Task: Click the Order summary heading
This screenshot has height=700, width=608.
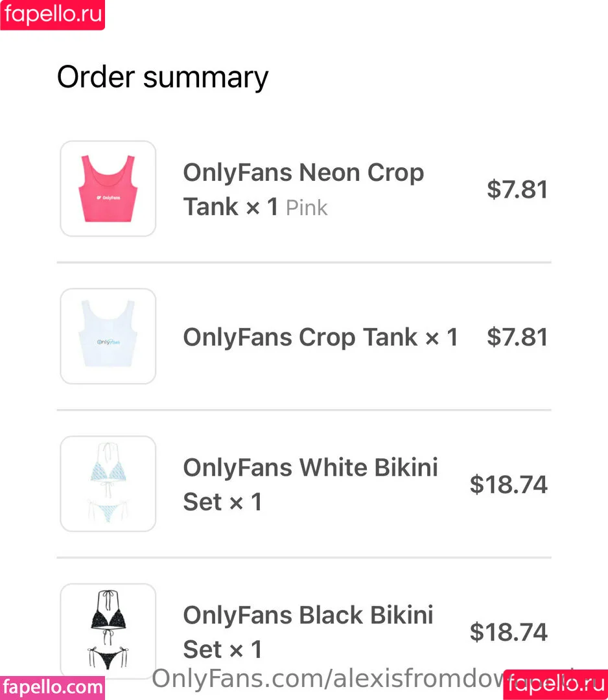Action: (163, 77)
